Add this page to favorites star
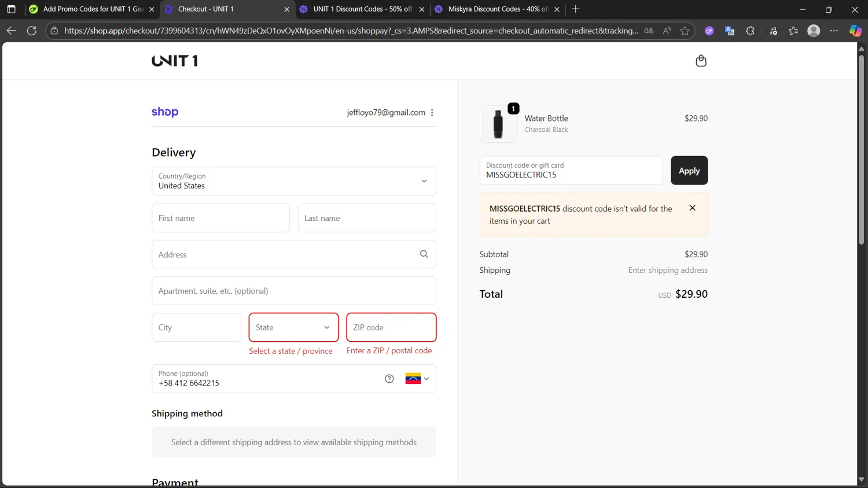The height and width of the screenshot is (488, 868). tap(685, 31)
